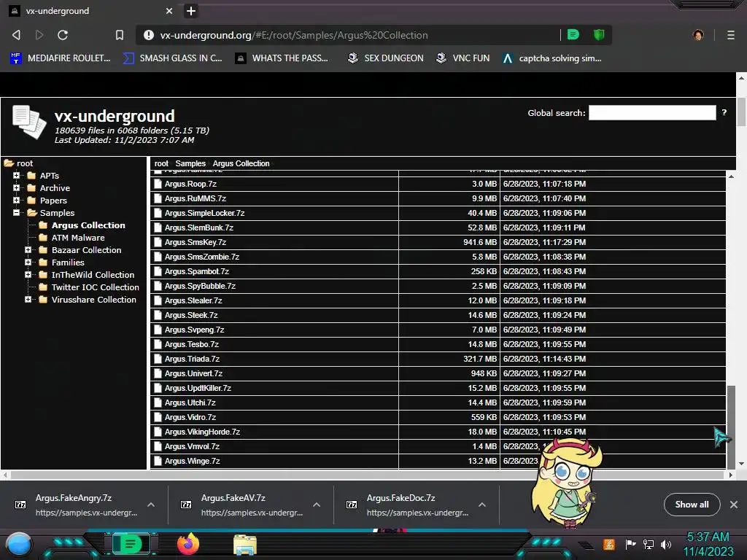Screen dimensions: 747x560
Task: Open the Argus.Spambot.7z file
Action: [197, 271]
